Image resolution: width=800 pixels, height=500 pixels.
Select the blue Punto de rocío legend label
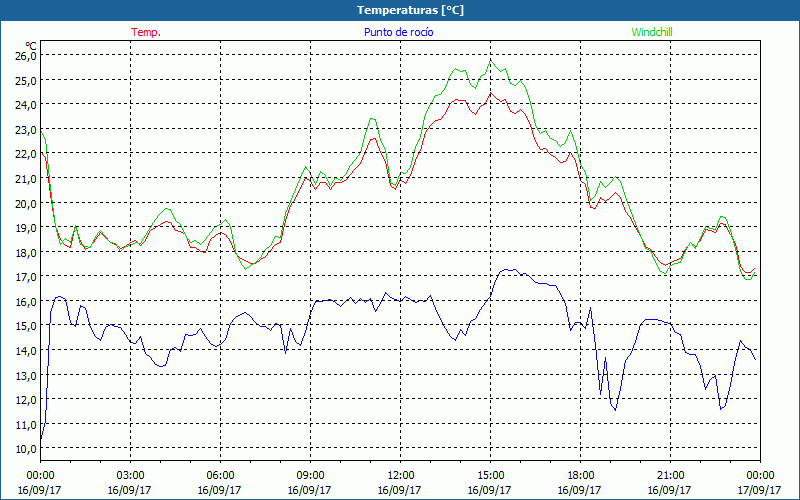(x=398, y=32)
